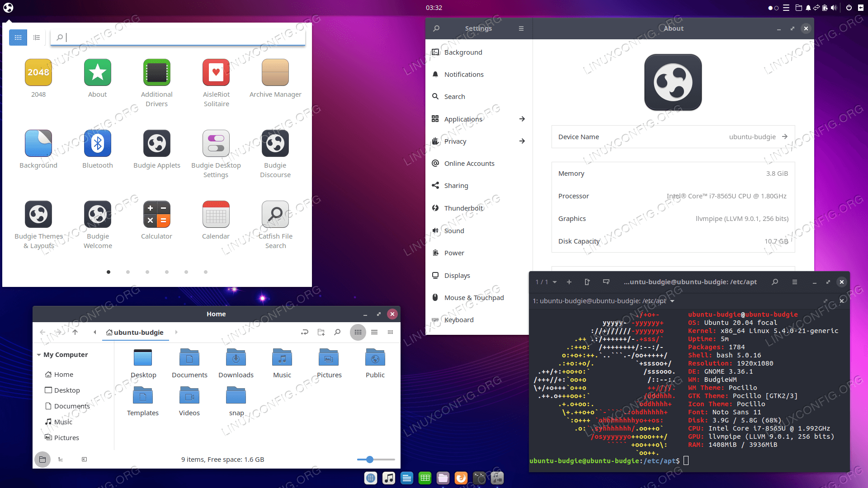Switch file manager to icon view
The height and width of the screenshot is (488, 868).
tap(358, 332)
